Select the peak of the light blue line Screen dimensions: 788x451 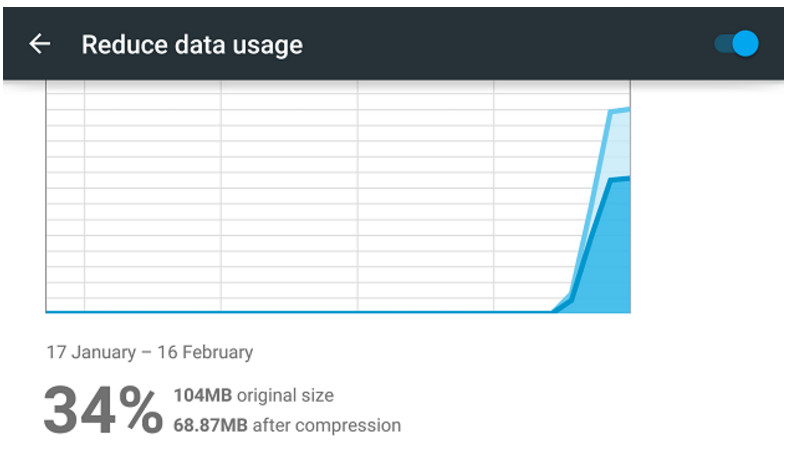pyautogui.click(x=626, y=109)
